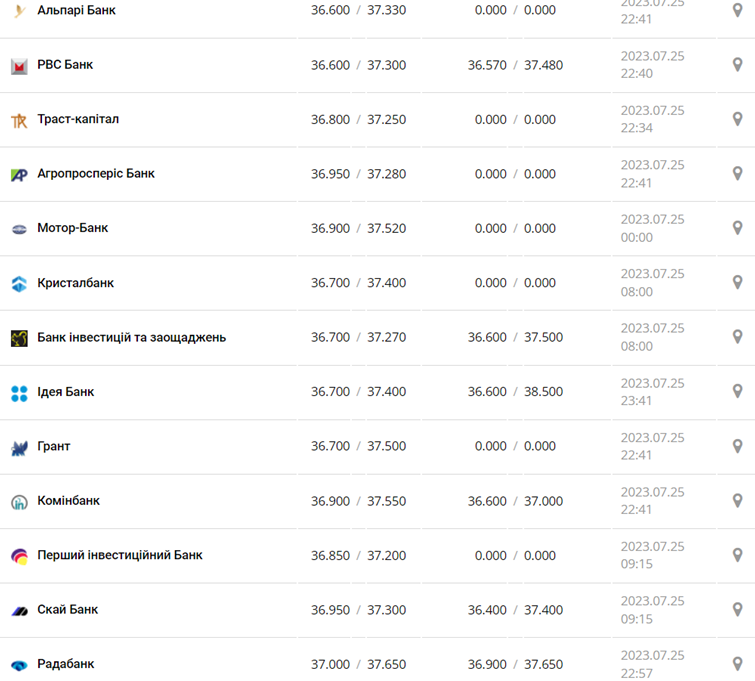
Task: Click the Грант bank name
Action: pos(54,446)
